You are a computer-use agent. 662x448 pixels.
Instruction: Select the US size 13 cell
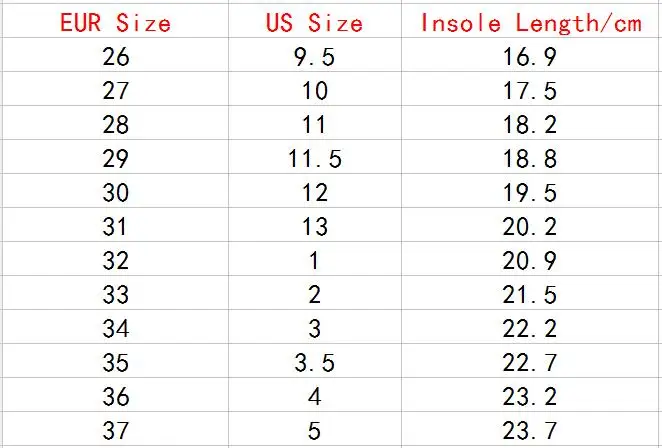pos(315,225)
